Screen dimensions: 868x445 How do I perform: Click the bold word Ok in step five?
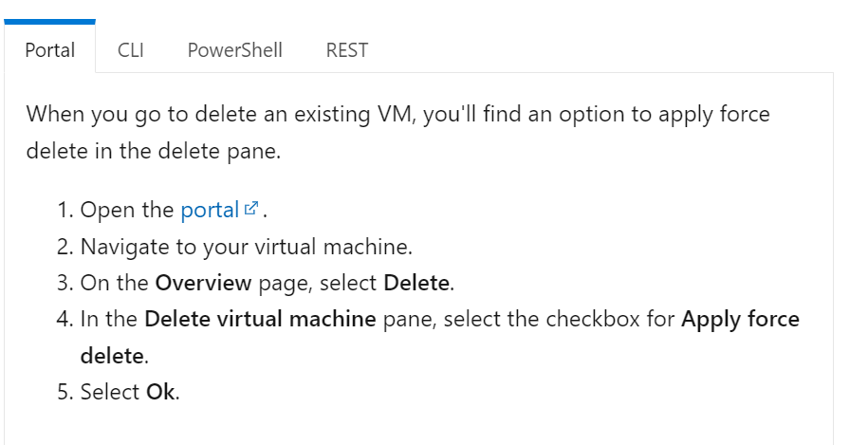pyautogui.click(x=160, y=392)
